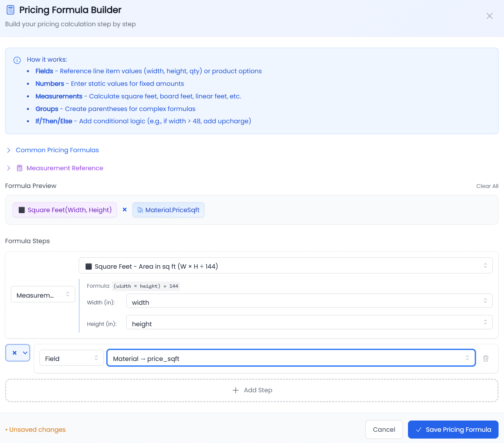Click the info icon next to How it works
Viewport: 504px width, 443px height.
coord(17,60)
